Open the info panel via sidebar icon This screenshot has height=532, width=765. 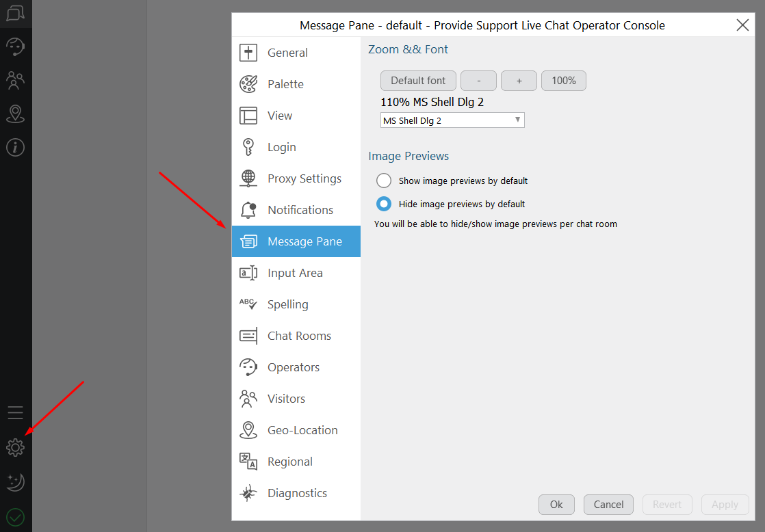15,147
